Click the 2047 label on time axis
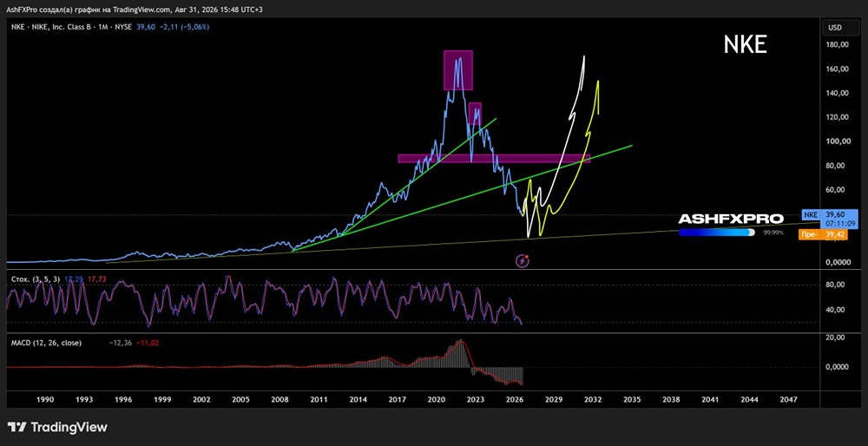The width and height of the screenshot is (868, 446). (788, 399)
